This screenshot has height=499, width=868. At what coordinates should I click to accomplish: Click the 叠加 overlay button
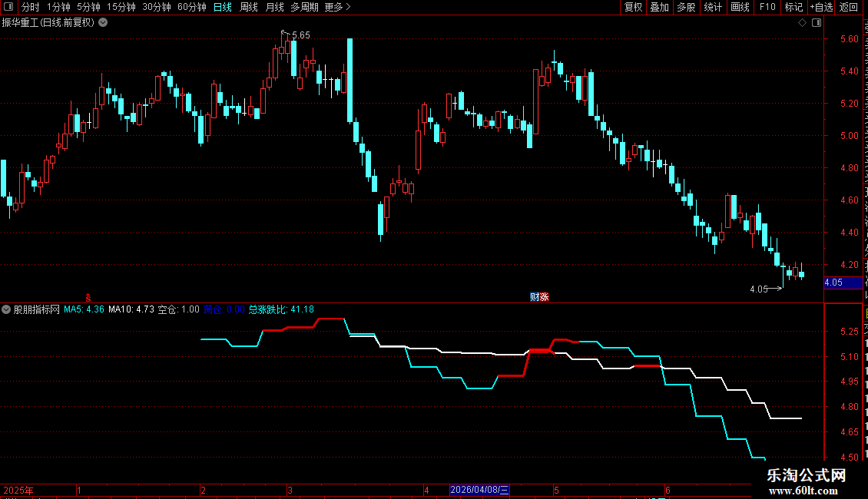pos(660,7)
